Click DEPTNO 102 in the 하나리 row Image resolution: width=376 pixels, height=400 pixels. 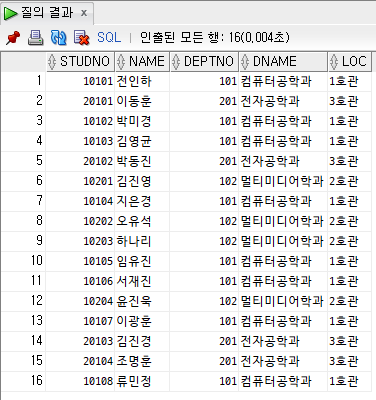pyautogui.click(x=204, y=241)
